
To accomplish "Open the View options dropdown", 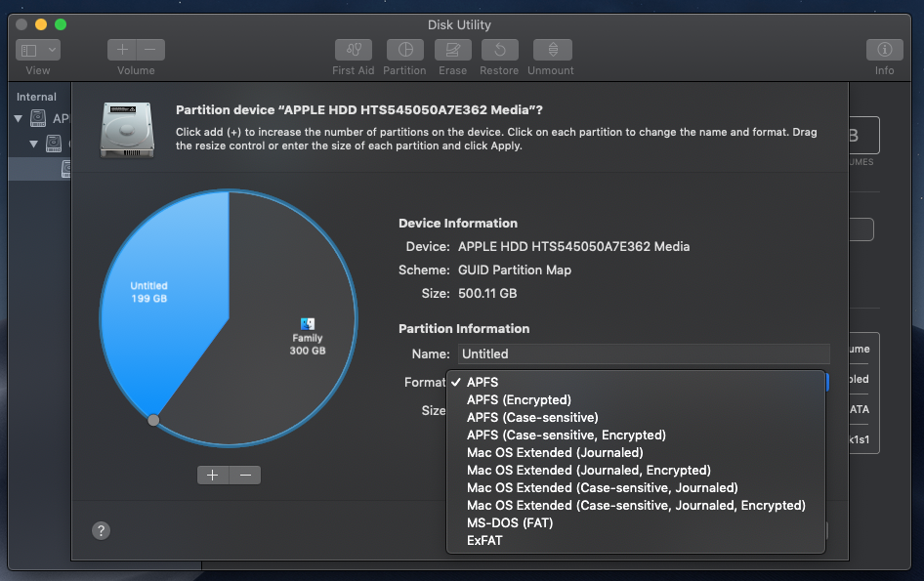I will [x=36, y=49].
